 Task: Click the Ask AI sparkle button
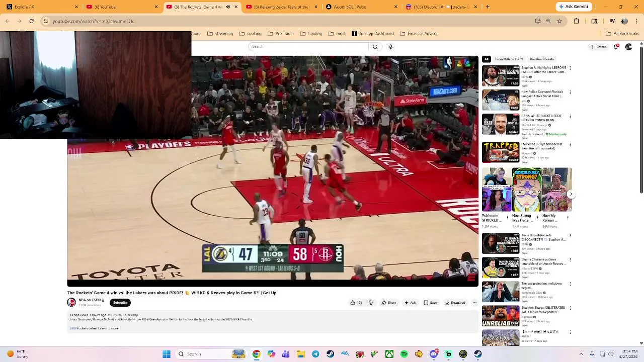pyautogui.click(x=411, y=303)
